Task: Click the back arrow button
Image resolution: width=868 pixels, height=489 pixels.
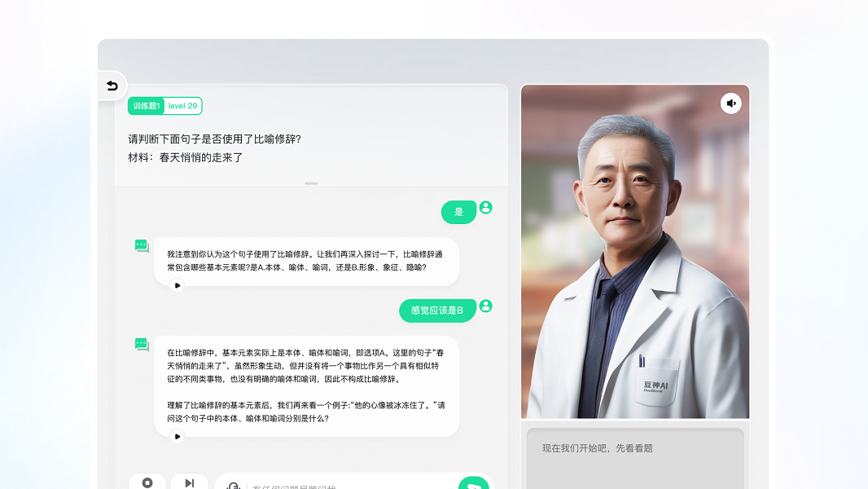Action: (x=112, y=86)
